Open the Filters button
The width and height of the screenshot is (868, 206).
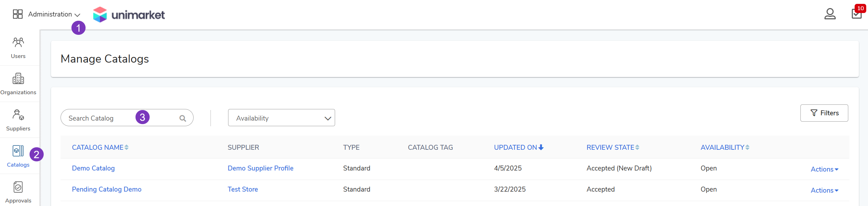click(x=824, y=113)
